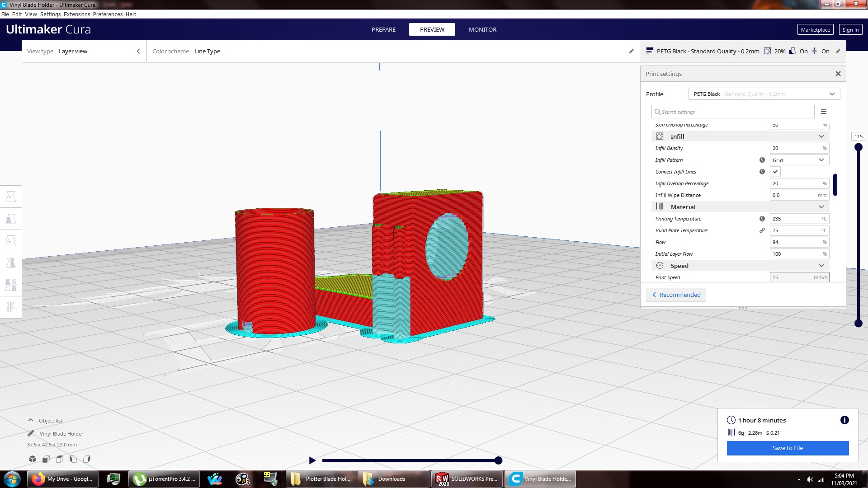Click info icon next to Printing Temperature

pos(762,219)
